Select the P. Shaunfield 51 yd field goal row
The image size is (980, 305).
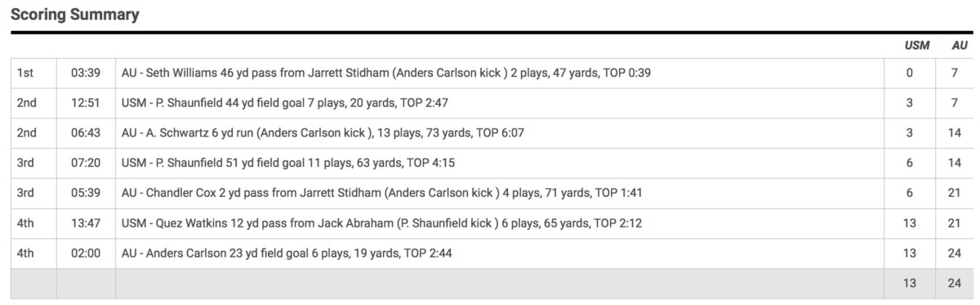[491, 164]
